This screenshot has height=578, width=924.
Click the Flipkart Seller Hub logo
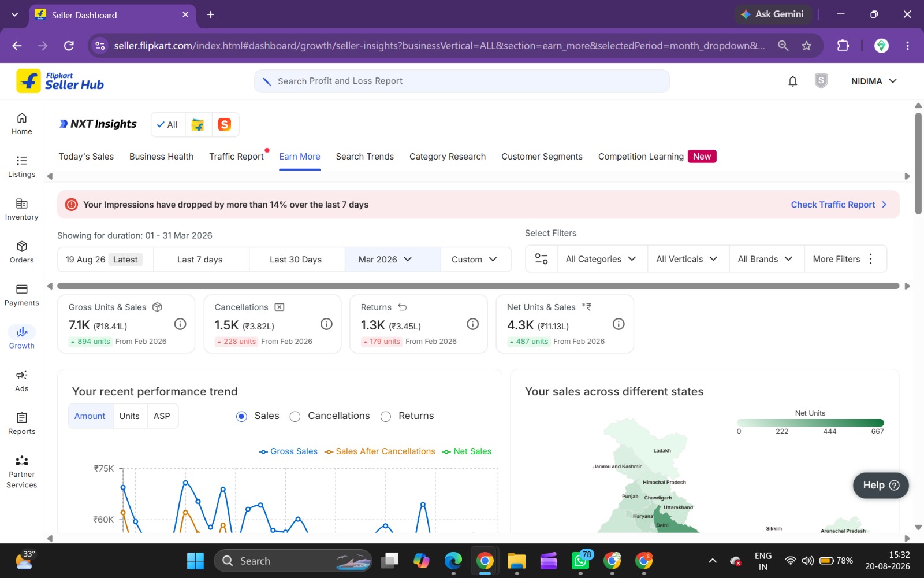60,81
